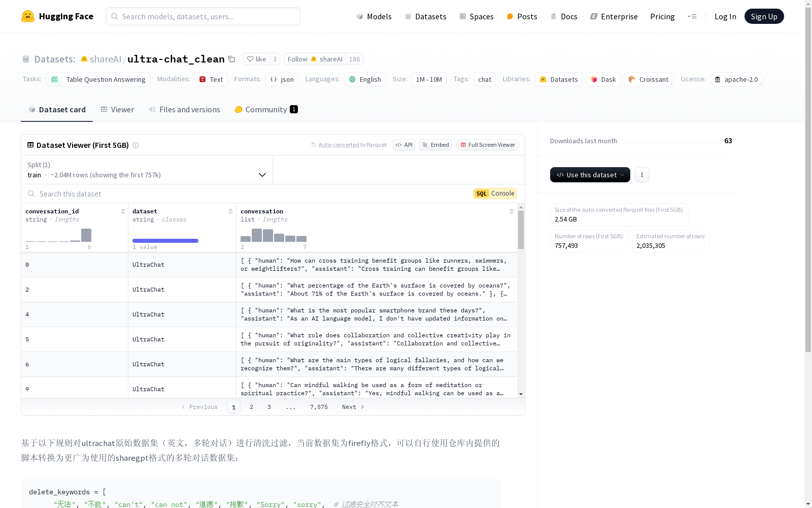Open the Models page
The image size is (812, 508).
click(x=374, y=16)
